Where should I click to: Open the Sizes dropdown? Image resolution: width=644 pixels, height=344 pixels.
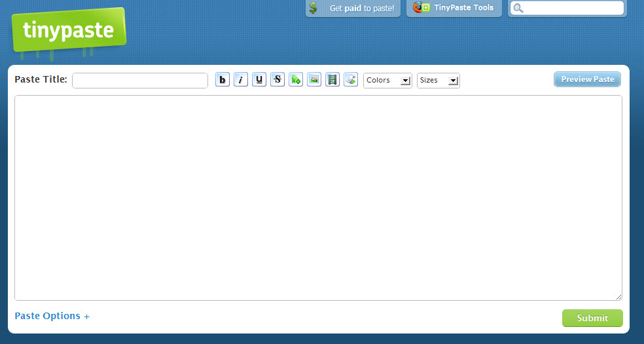(x=438, y=81)
